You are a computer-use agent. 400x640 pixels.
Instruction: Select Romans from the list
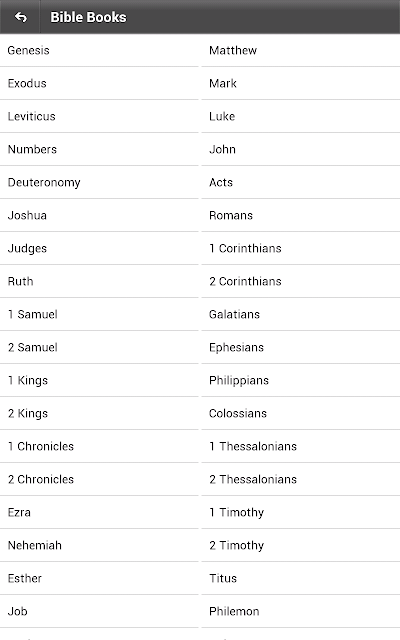[301, 216]
